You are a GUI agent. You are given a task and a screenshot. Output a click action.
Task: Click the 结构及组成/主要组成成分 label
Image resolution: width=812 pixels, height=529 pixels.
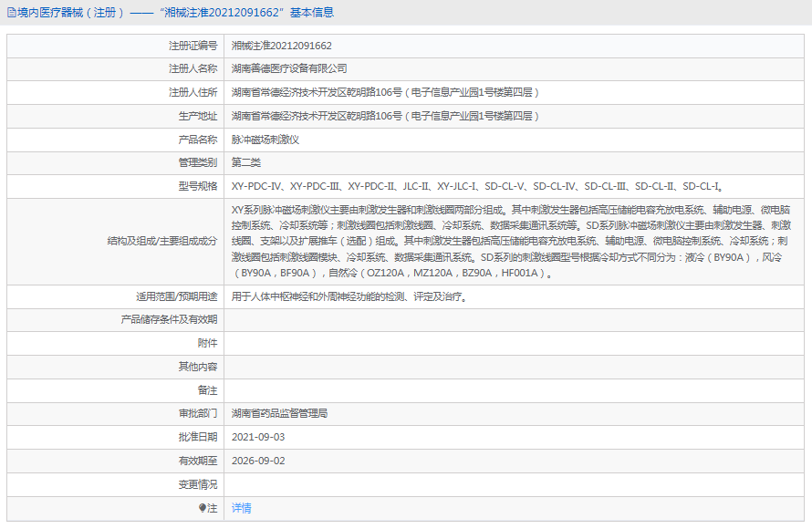pos(162,241)
